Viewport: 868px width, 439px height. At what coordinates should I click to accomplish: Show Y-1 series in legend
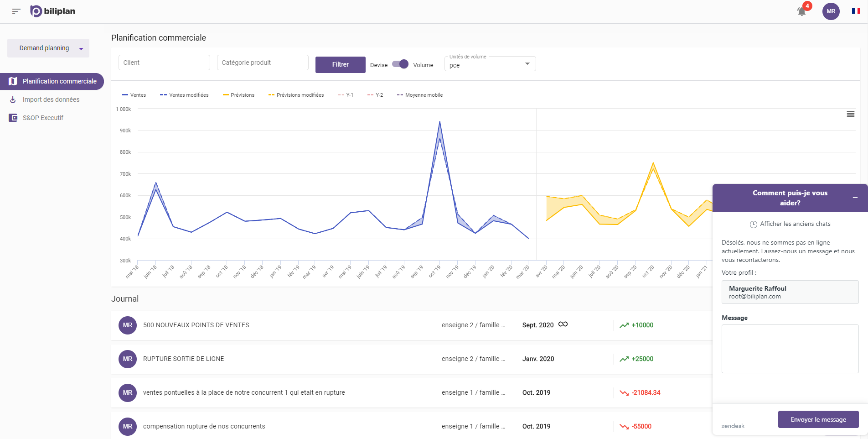pyautogui.click(x=346, y=95)
